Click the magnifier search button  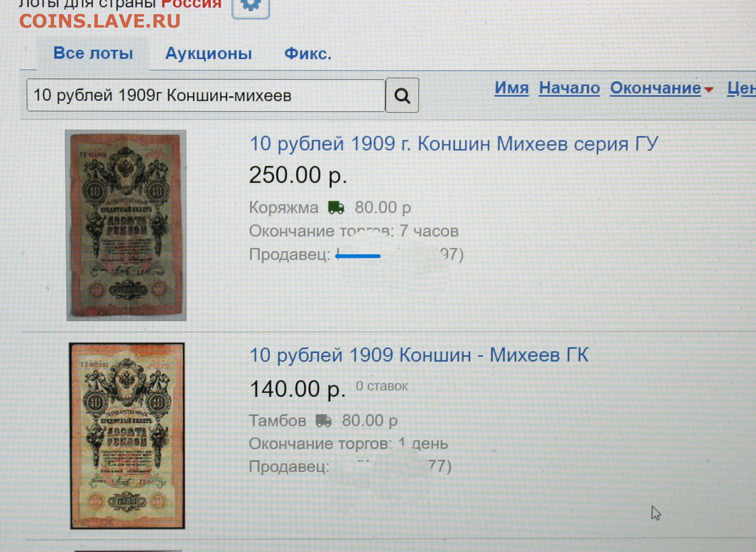[x=402, y=95]
